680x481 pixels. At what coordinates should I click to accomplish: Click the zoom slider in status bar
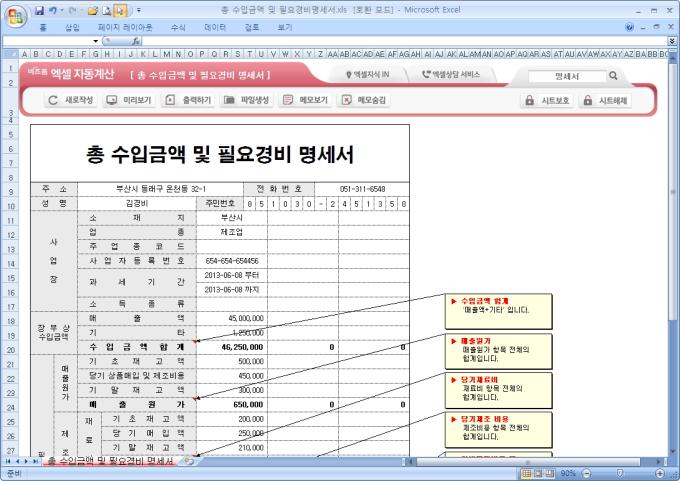(x=619, y=473)
